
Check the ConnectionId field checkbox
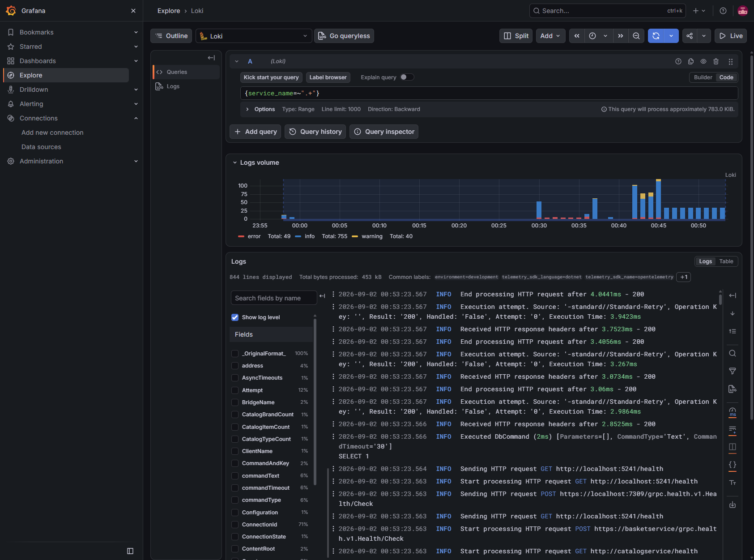(x=235, y=525)
